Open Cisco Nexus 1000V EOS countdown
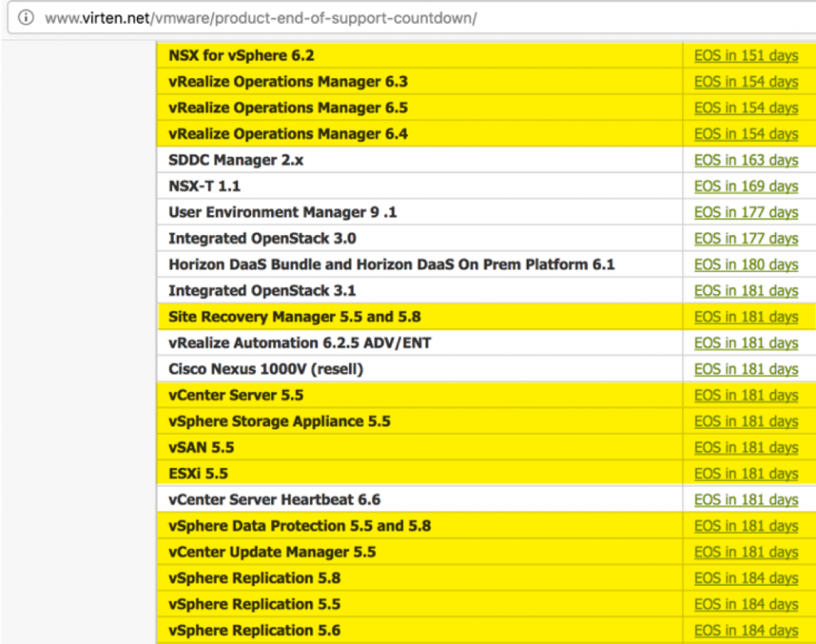This screenshot has height=644, width=816. [x=747, y=369]
